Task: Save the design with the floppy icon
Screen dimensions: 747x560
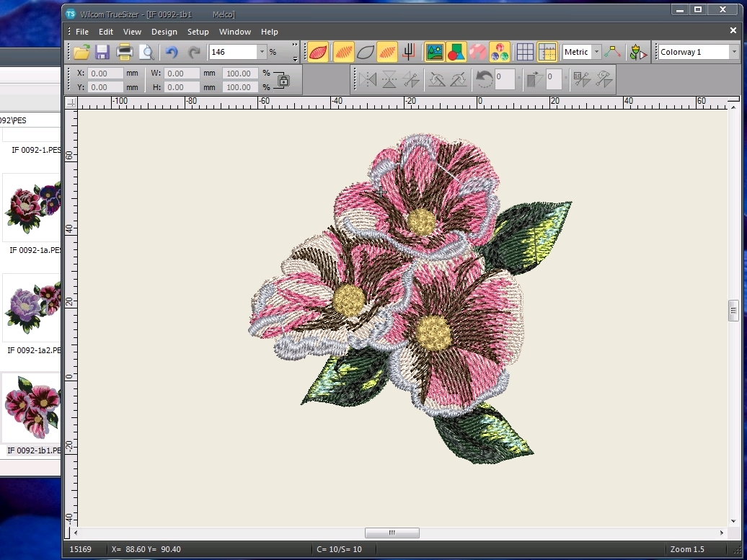Action: coord(102,52)
